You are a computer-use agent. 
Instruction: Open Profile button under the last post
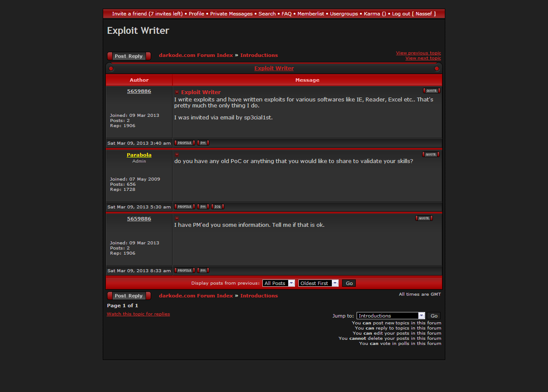[185, 270]
